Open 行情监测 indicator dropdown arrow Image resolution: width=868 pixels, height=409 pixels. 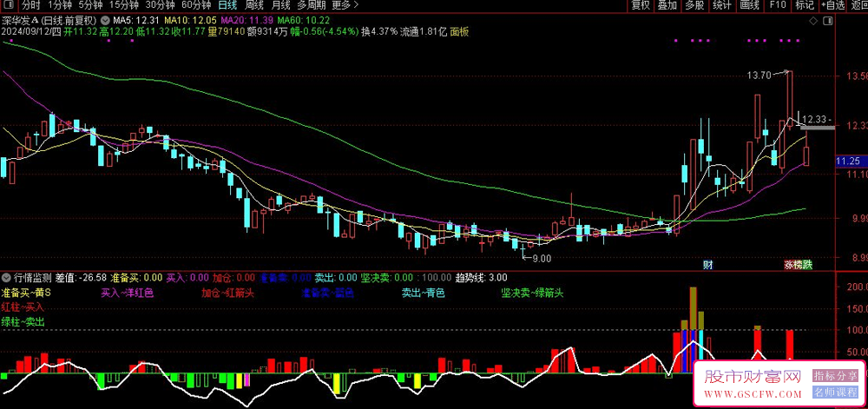point(7,277)
